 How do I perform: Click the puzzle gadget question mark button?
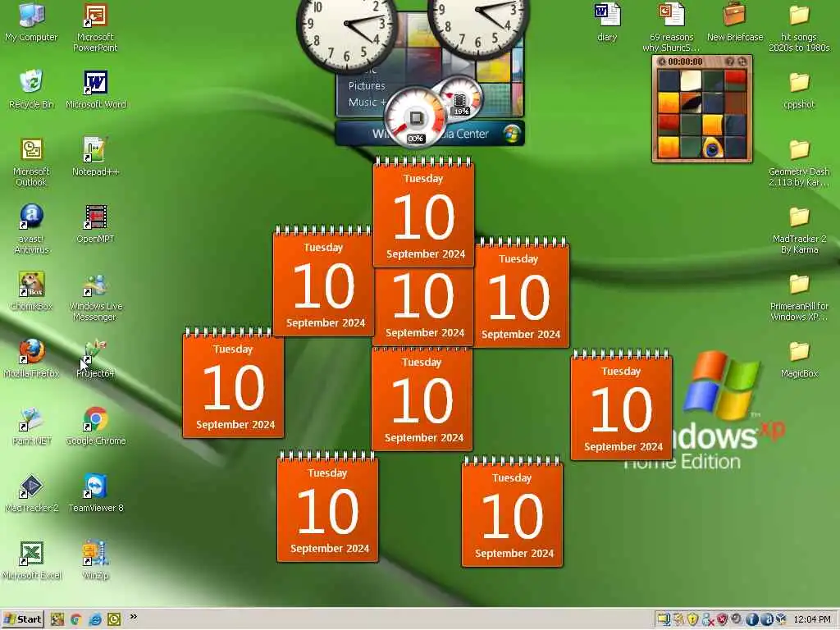click(729, 62)
